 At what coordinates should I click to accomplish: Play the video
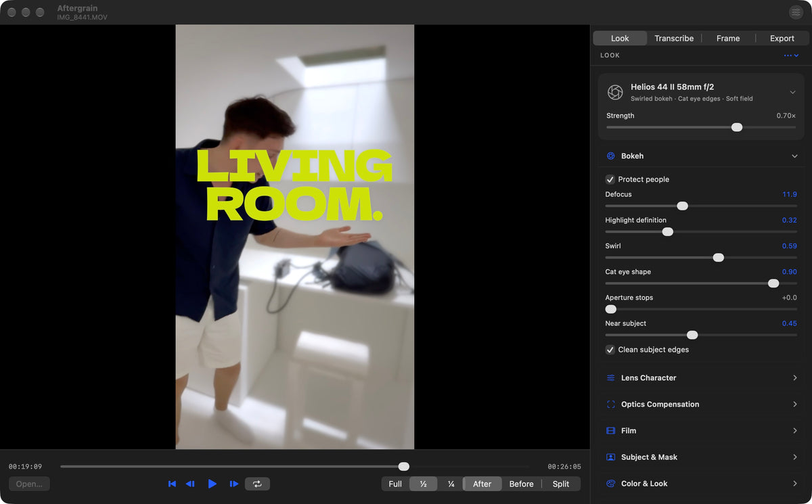pyautogui.click(x=212, y=484)
